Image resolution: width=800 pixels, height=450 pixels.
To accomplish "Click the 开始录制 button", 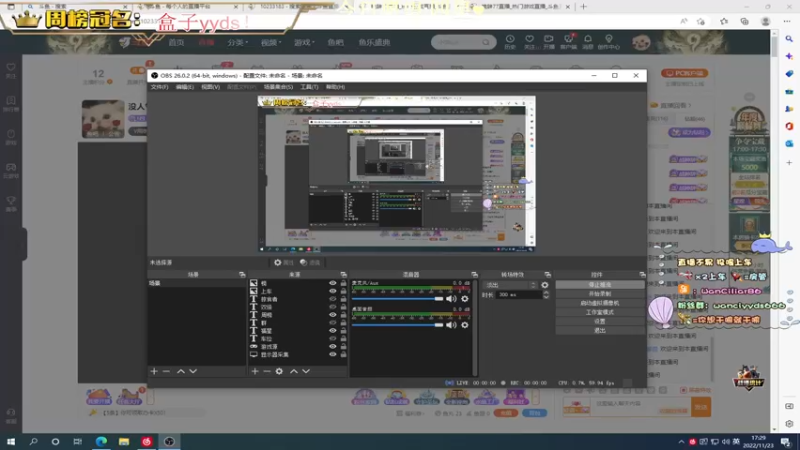I will click(x=599, y=294).
